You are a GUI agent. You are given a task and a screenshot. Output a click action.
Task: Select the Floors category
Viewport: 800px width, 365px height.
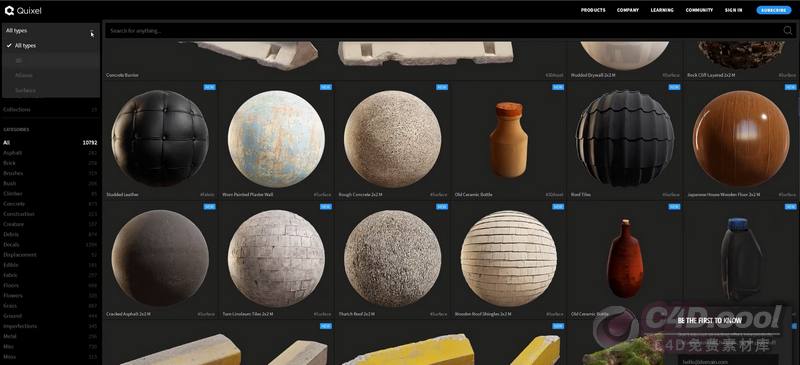(x=50, y=285)
